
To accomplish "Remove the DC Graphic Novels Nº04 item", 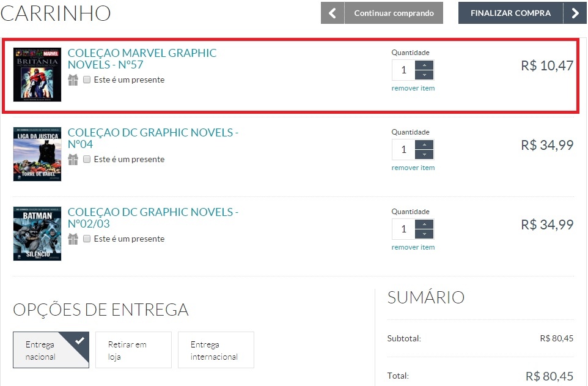I will pyautogui.click(x=413, y=168).
